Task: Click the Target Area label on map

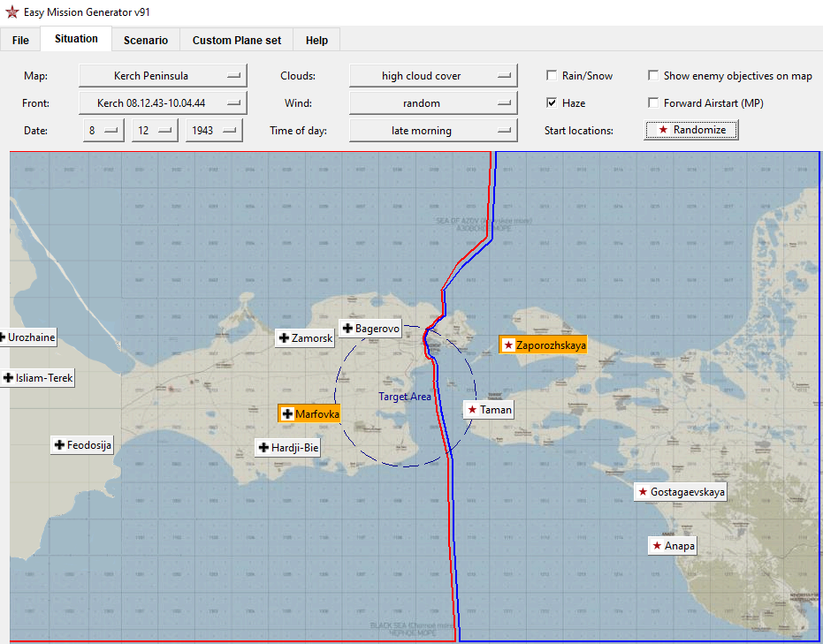Action: (x=405, y=397)
